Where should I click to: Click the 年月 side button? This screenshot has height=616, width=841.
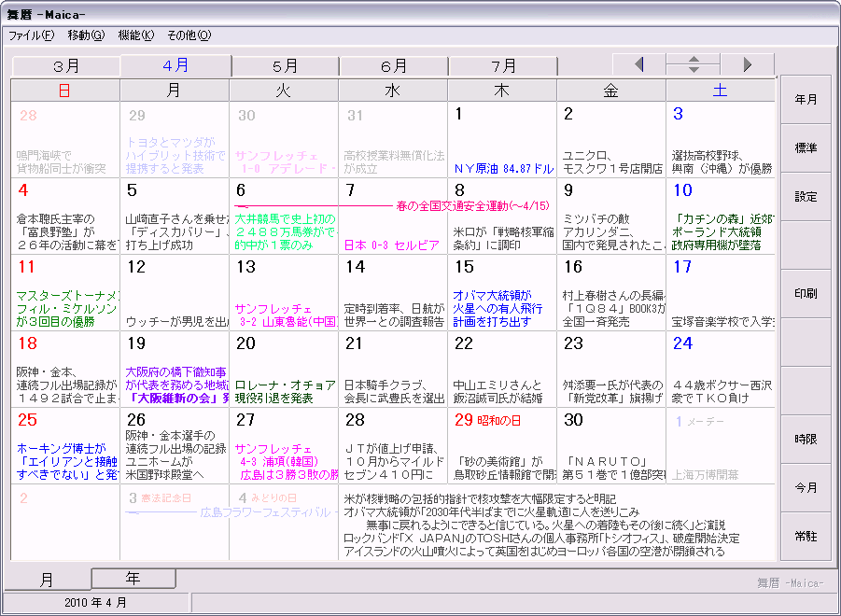tap(806, 100)
